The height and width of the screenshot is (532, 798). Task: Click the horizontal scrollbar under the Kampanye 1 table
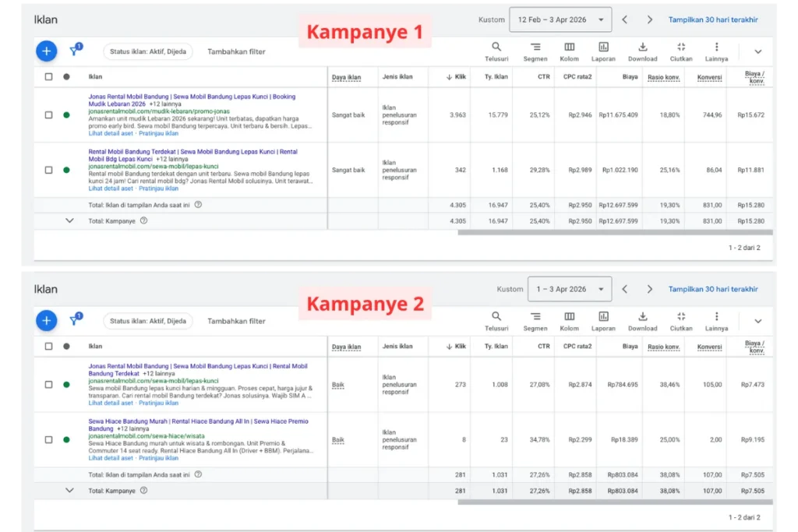click(614, 232)
